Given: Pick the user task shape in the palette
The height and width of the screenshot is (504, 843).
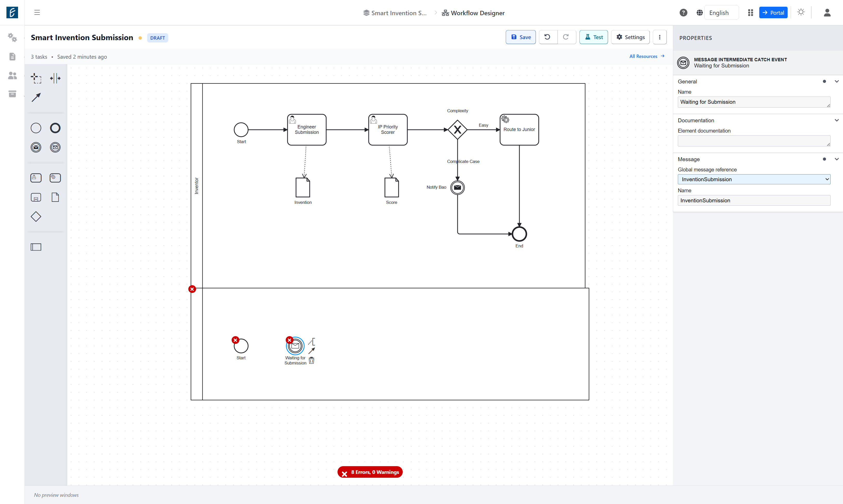Looking at the screenshot, I should pyautogui.click(x=36, y=178).
